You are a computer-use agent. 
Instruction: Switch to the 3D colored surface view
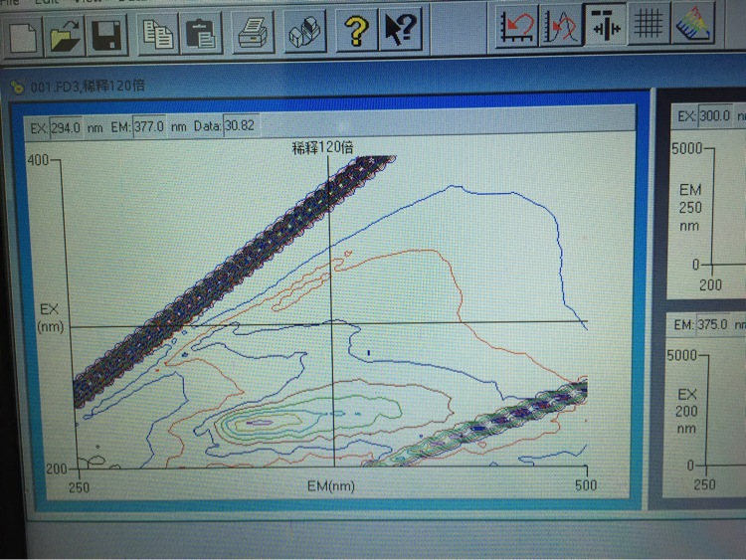pos(693,23)
